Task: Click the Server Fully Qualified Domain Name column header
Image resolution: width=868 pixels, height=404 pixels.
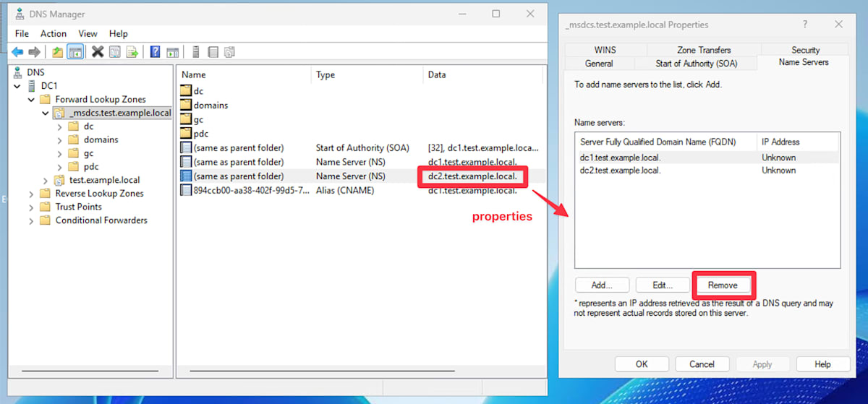Action: pos(665,142)
